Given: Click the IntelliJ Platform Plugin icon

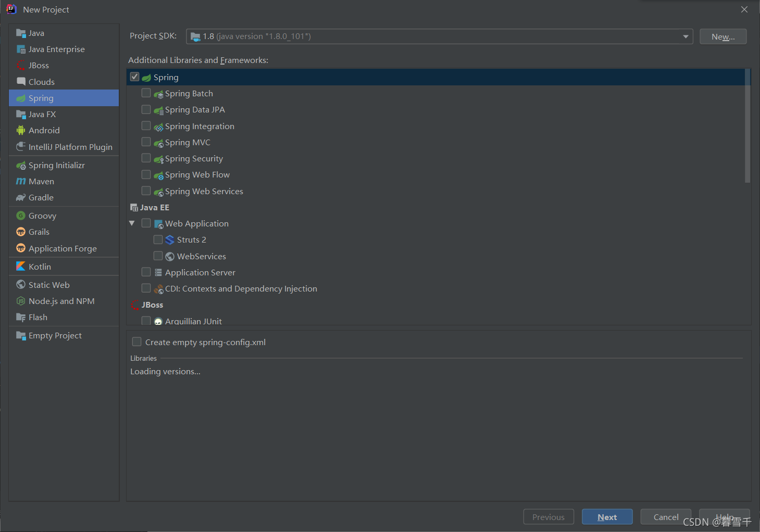Looking at the screenshot, I should (x=21, y=147).
